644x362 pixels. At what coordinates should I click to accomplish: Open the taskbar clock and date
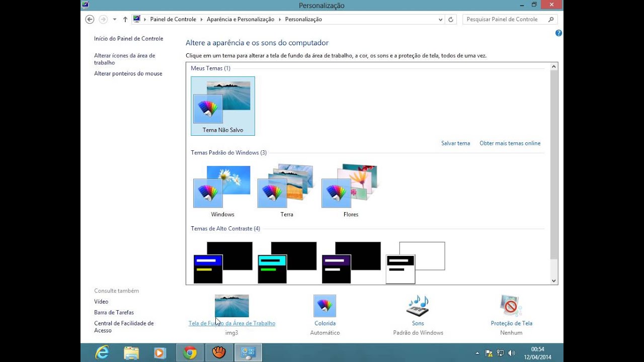tap(538, 352)
